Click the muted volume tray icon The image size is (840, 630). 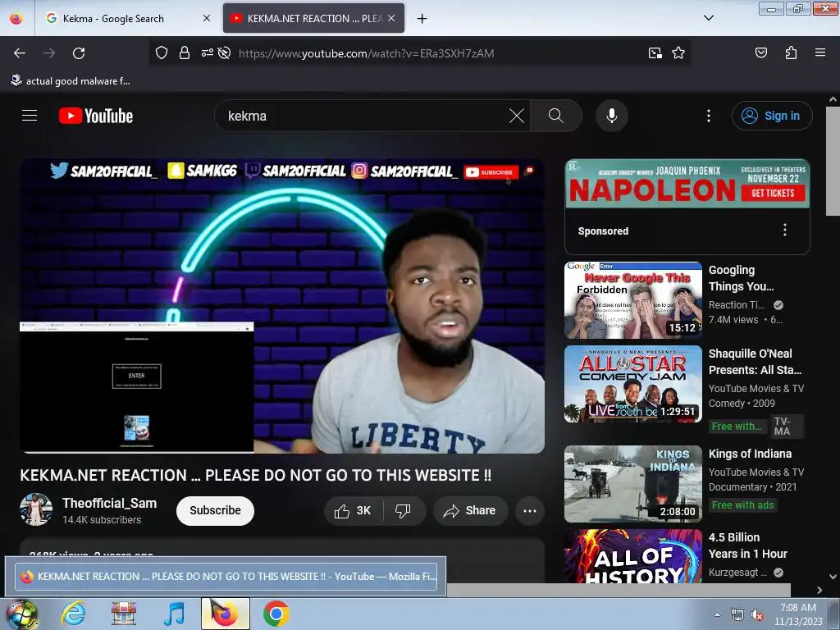(x=757, y=614)
